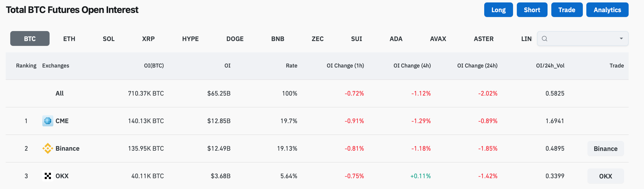
Task: Click the Short button
Action: [x=532, y=9]
